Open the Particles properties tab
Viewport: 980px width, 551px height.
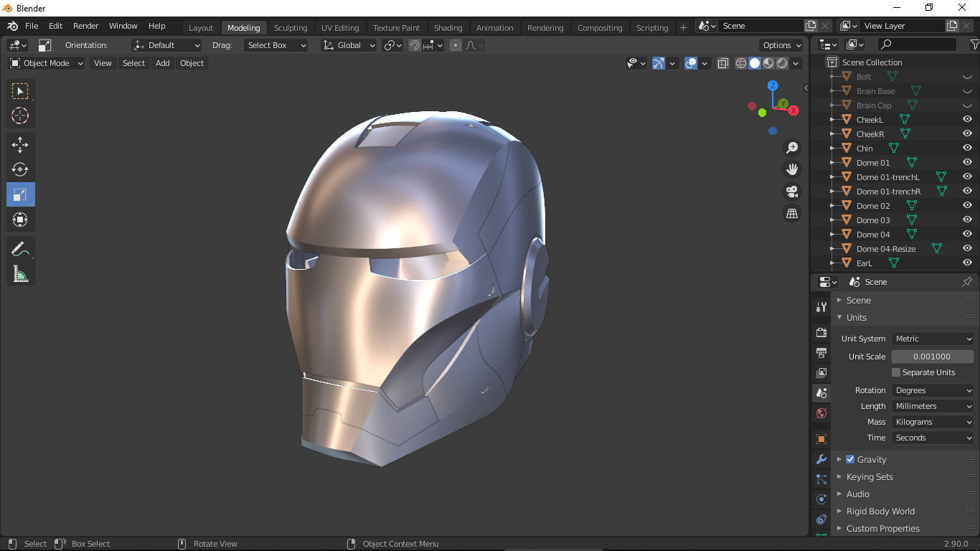(821, 479)
